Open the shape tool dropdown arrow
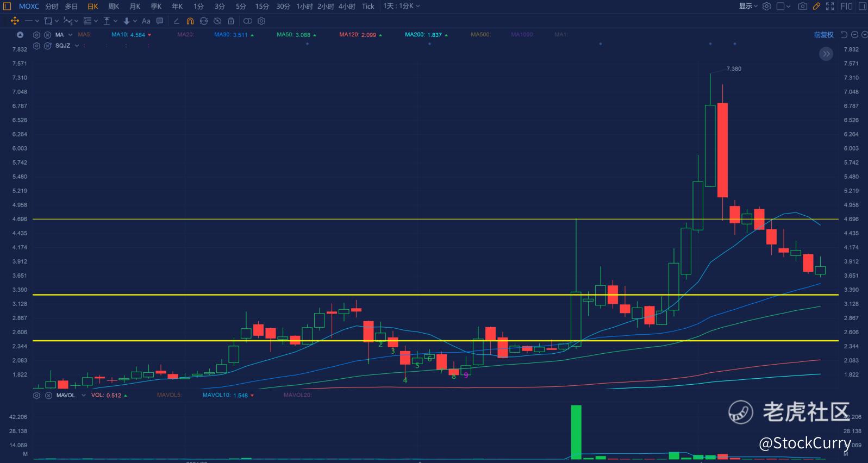The height and width of the screenshot is (463, 868). coord(57,21)
